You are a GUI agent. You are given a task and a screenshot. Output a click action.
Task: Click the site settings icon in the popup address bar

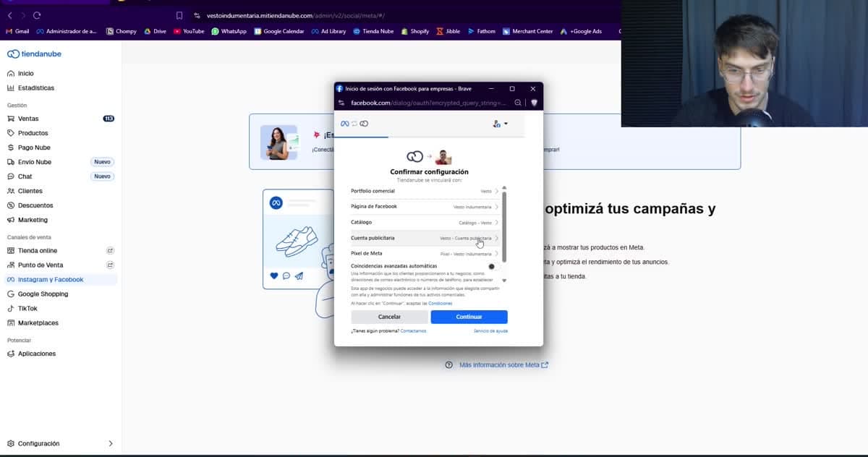tap(341, 103)
